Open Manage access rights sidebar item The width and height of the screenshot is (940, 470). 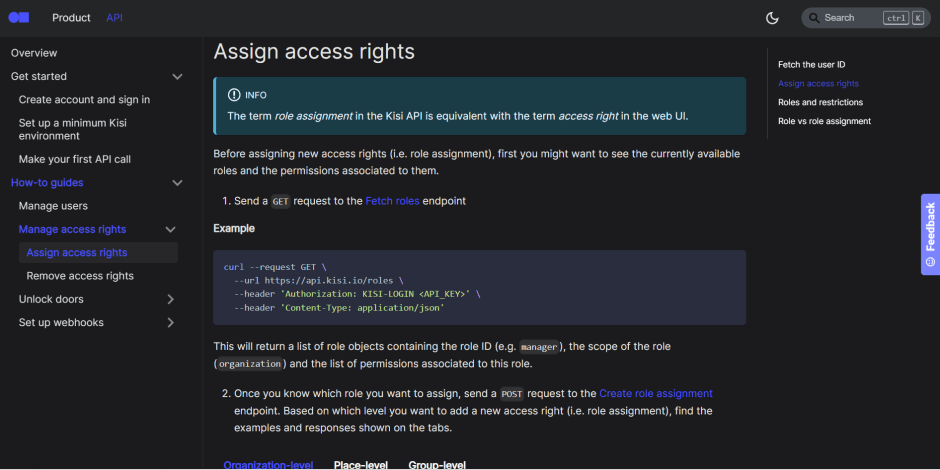point(73,229)
